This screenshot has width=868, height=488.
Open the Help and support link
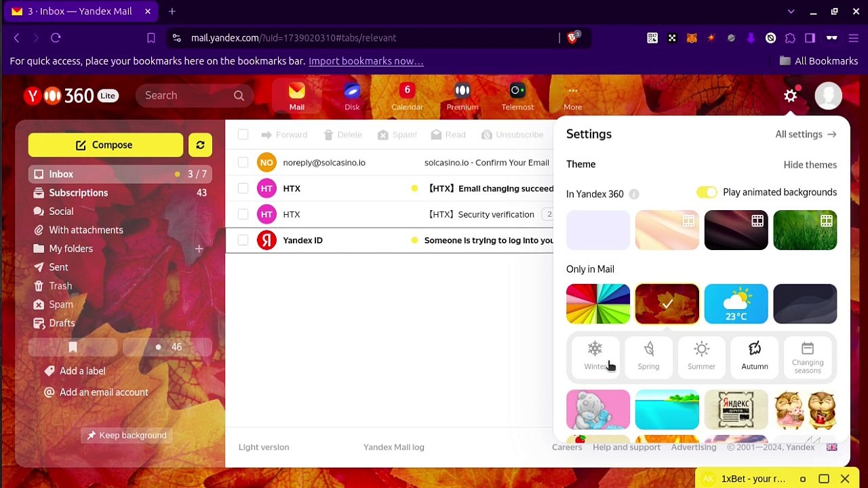(627, 447)
